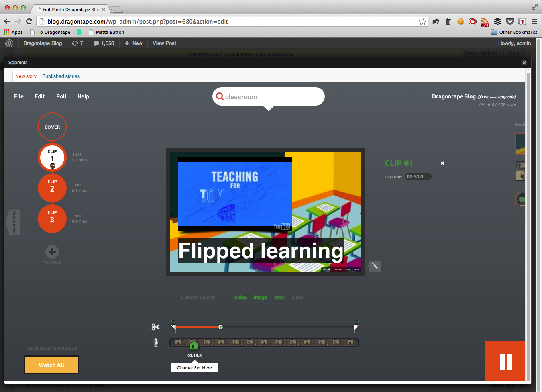Image resolution: width=542 pixels, height=392 pixels.
Task: Open the Metta Button bookmark
Action: [x=106, y=32]
